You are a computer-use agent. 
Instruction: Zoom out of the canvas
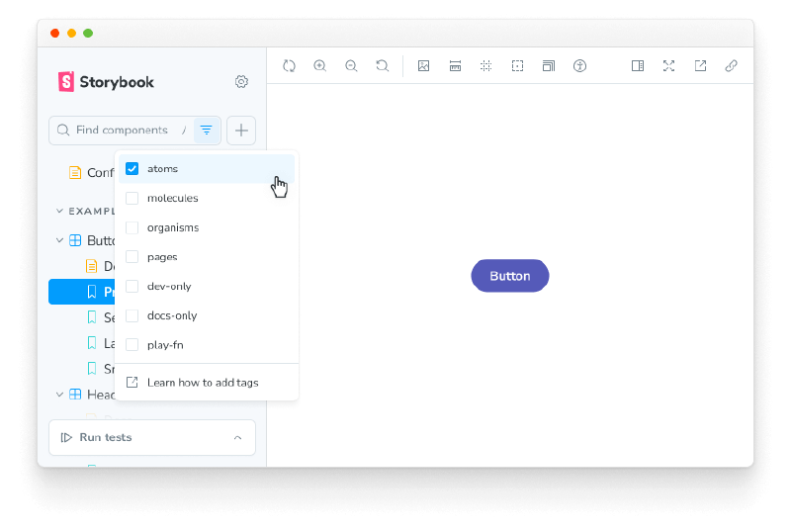351,66
